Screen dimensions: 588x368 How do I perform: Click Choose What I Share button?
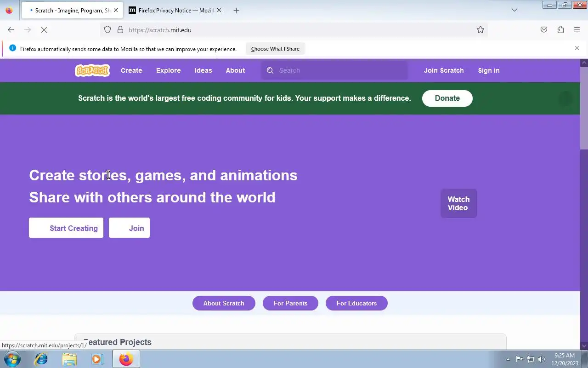coord(275,49)
